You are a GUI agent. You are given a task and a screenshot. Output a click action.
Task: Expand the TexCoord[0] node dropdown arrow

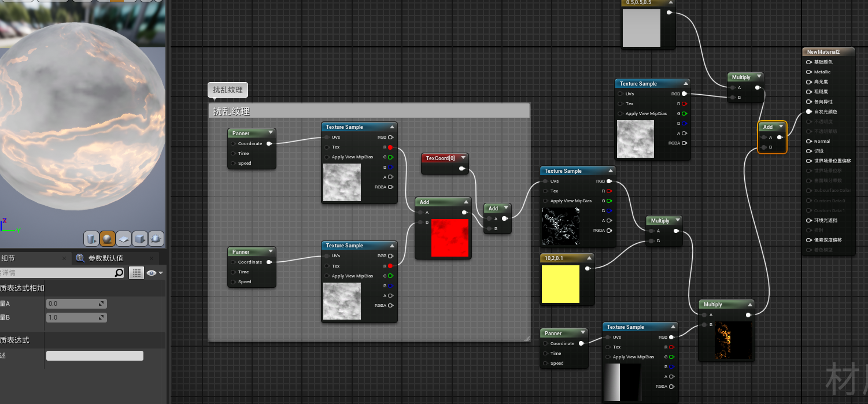(x=463, y=158)
